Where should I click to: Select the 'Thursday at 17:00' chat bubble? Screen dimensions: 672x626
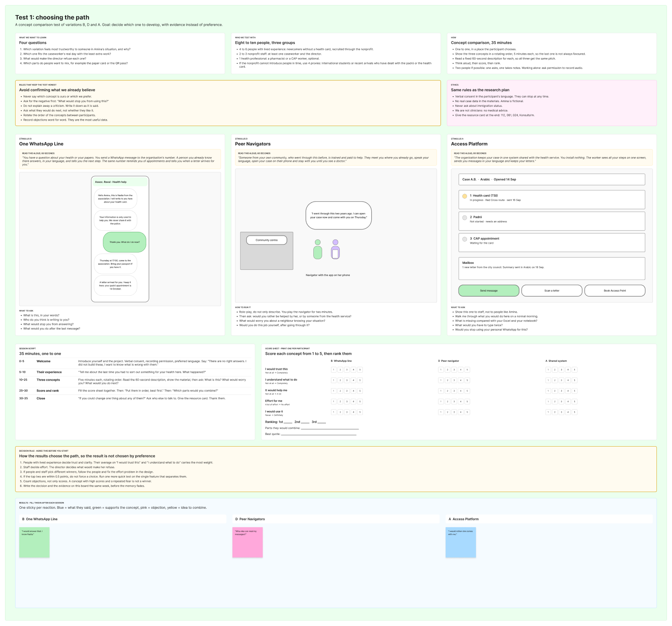coord(115,264)
